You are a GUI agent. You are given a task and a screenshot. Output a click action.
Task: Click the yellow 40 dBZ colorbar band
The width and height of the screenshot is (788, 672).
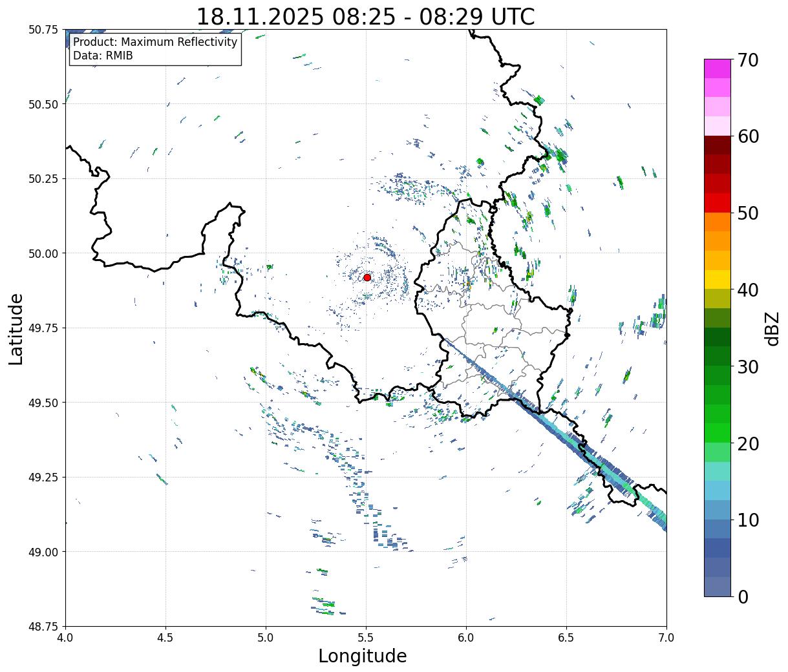point(718,279)
